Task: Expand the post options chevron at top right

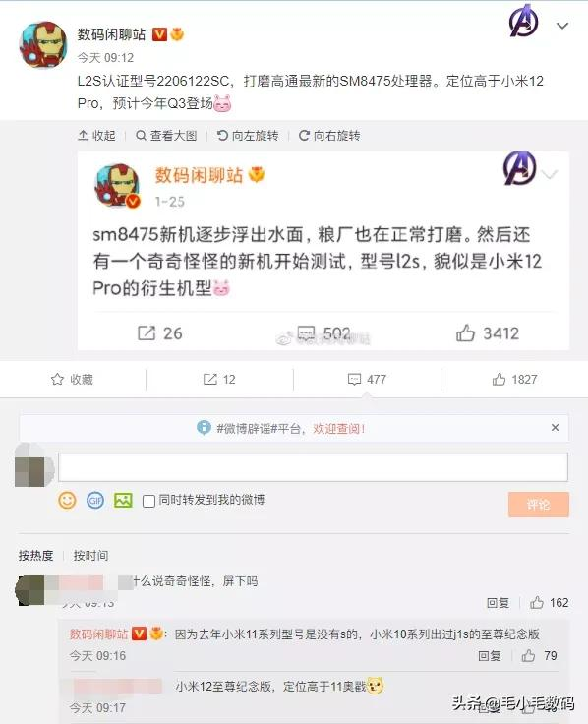Action: coord(562,26)
